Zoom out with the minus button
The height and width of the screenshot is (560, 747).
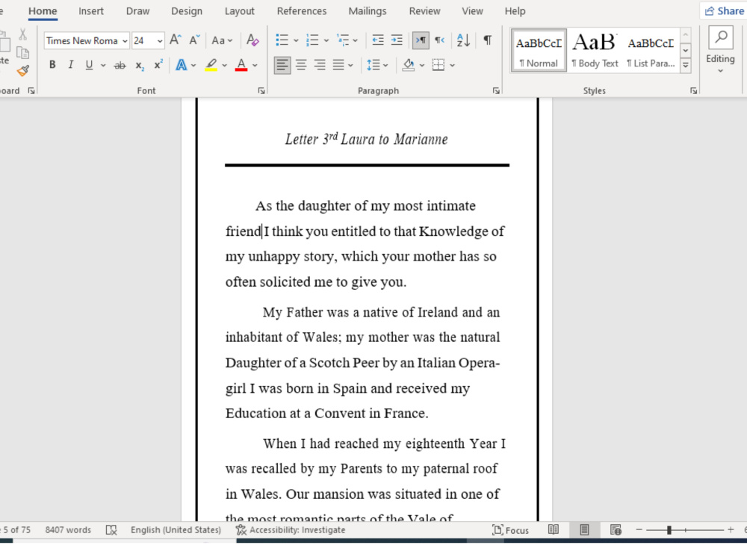pos(639,529)
